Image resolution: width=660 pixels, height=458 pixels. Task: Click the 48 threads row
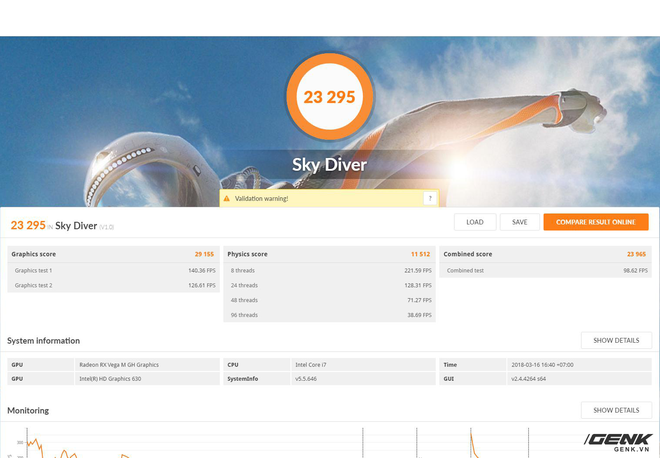pyautogui.click(x=330, y=300)
